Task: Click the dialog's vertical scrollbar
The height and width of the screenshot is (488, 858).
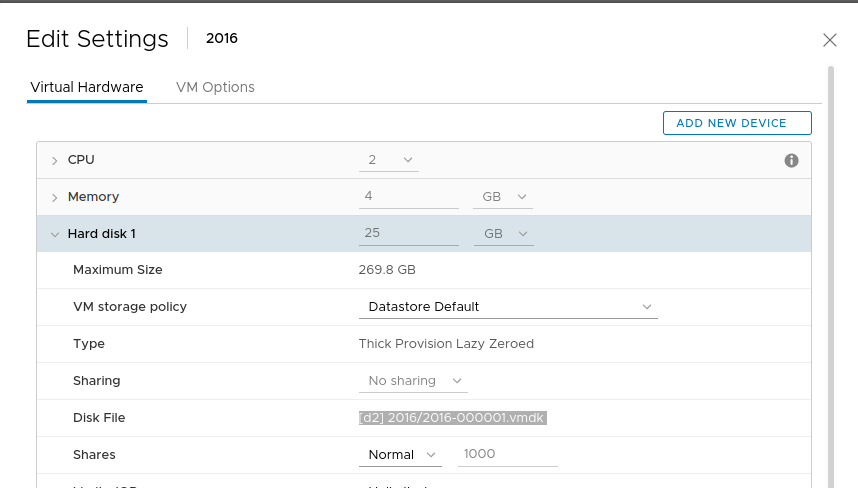Action: point(831,270)
